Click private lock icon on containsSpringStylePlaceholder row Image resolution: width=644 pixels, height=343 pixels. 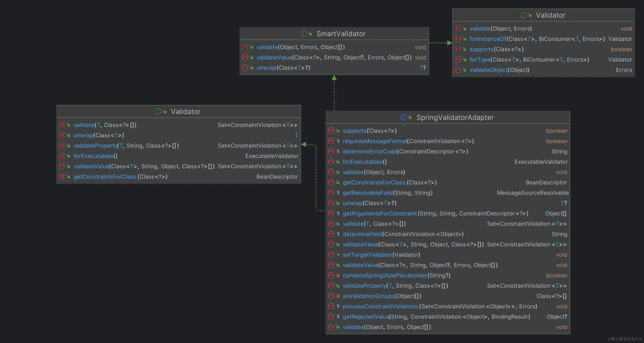click(338, 275)
